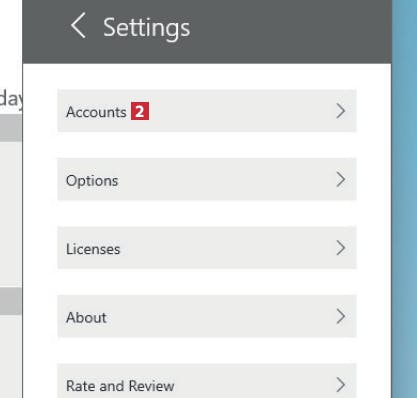Open Rate and Review
417x398 pixels.
pyautogui.click(x=207, y=381)
